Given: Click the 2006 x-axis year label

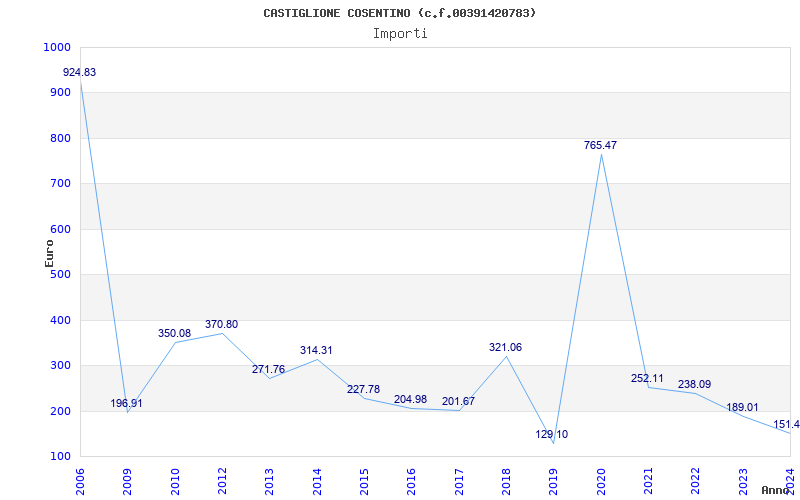Looking at the screenshot, I should (81, 482).
